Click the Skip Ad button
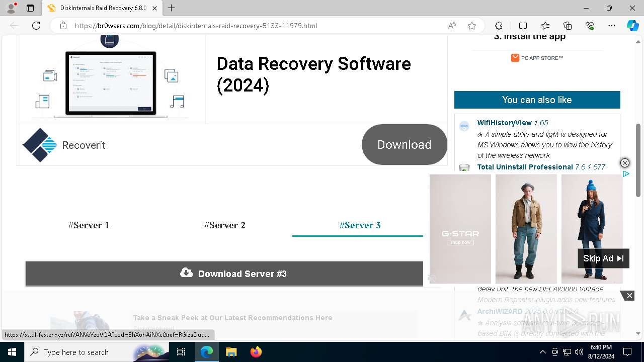The image size is (644, 362). click(x=603, y=258)
